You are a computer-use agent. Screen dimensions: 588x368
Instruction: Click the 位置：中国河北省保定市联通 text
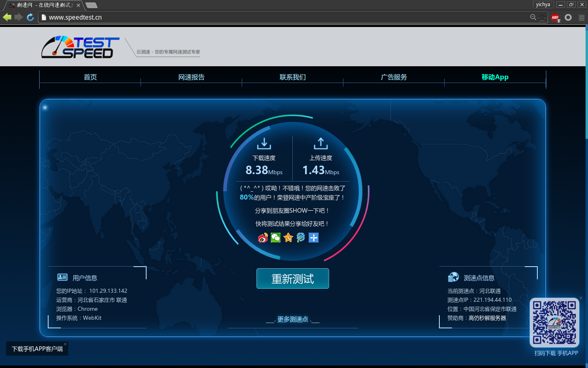point(482,309)
